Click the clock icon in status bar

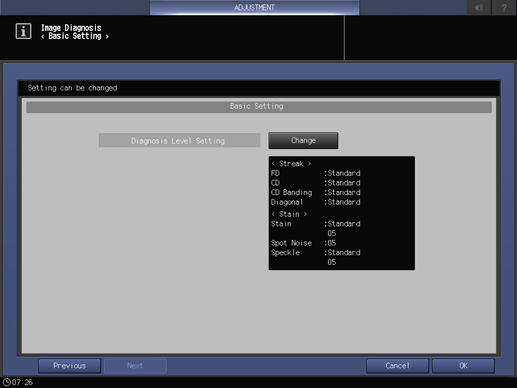click(7, 382)
